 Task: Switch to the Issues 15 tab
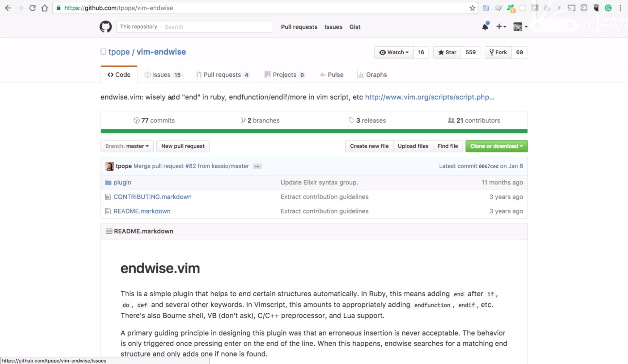click(163, 75)
